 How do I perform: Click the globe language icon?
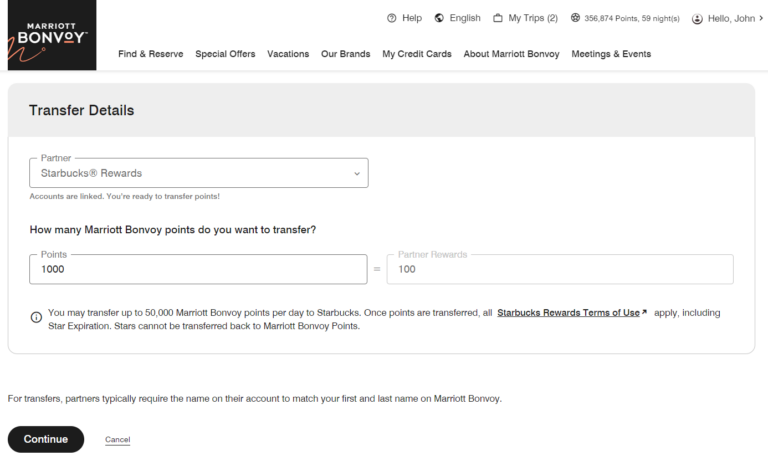(x=439, y=18)
